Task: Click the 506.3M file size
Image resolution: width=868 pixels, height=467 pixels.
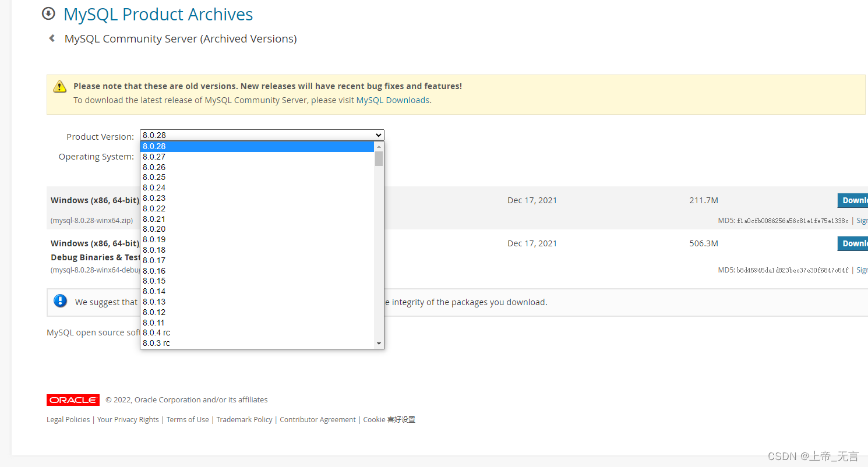Action: click(704, 243)
